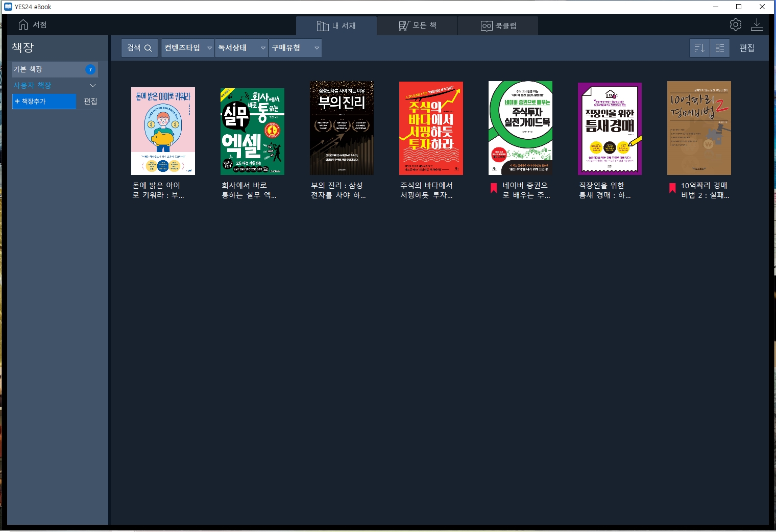Viewport: 776px width, 532px height.
Task: Open book cover 주식투자 실전가이드북
Action: [520, 128]
